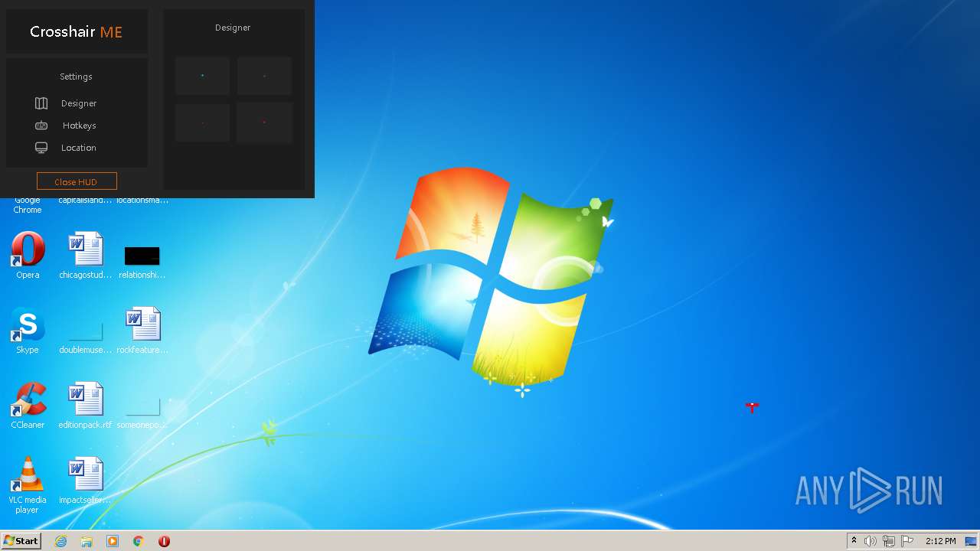Launch Opera from the taskbar
This screenshot has height=551, width=980.
pyautogui.click(x=164, y=541)
